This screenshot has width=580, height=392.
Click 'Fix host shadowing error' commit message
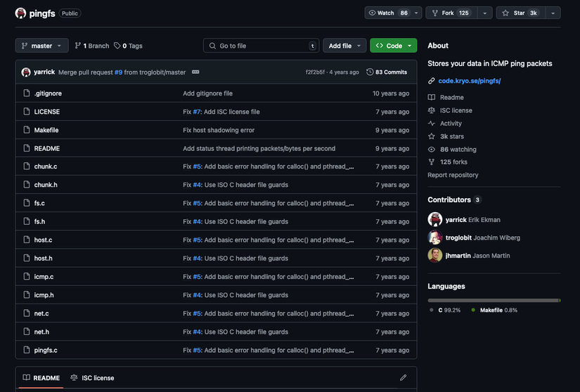tap(219, 130)
